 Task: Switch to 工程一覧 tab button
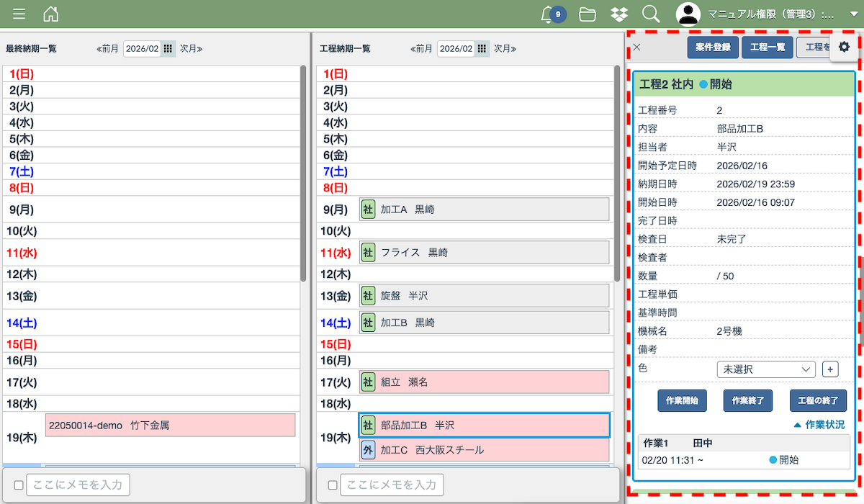click(x=768, y=48)
